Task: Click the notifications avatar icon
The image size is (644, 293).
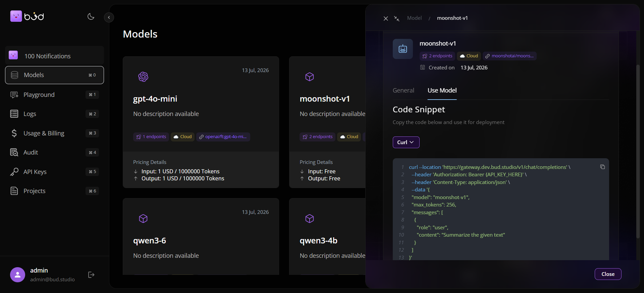Action: coord(13,55)
